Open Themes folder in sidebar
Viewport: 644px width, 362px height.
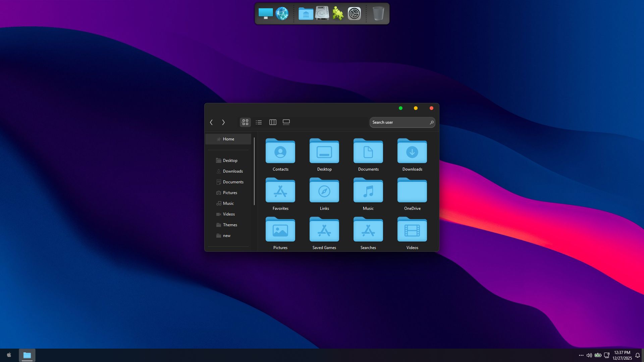(x=230, y=225)
